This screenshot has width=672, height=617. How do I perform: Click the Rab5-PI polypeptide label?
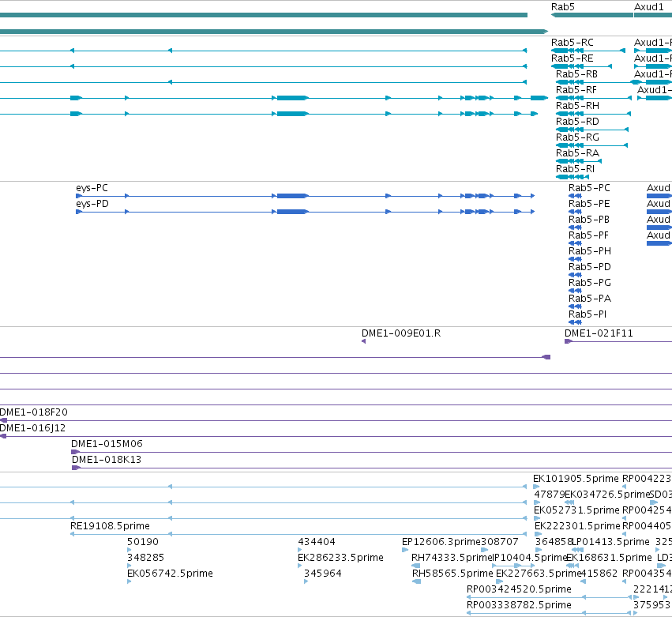pyautogui.click(x=588, y=315)
